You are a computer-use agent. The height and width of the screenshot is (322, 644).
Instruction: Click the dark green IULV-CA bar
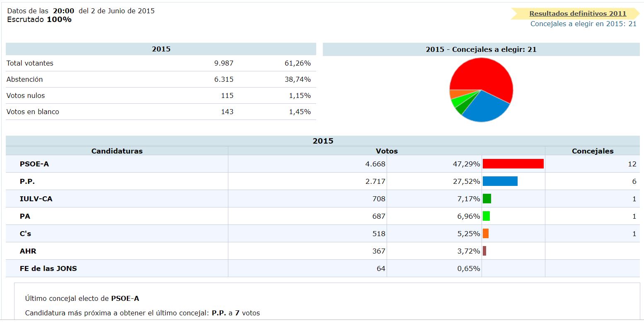click(487, 199)
